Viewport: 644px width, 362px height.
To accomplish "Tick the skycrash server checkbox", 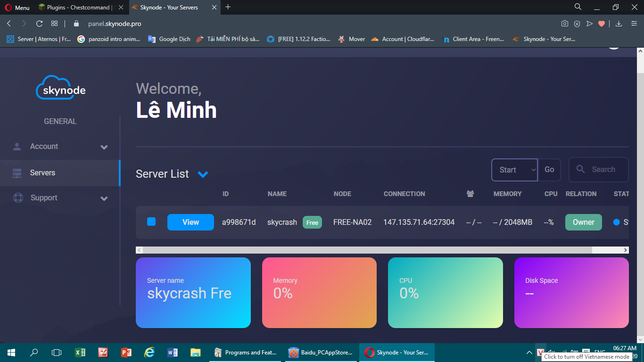I will pyautogui.click(x=151, y=222).
